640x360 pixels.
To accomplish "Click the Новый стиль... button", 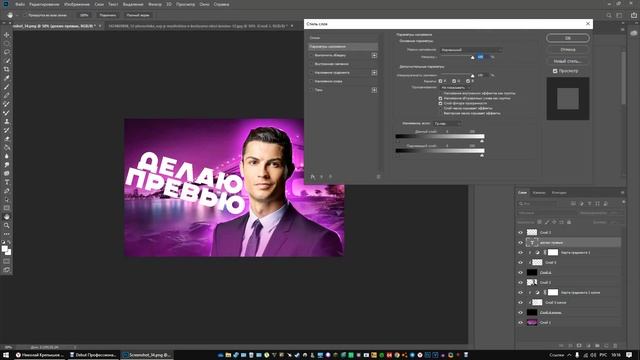I will [568, 61].
